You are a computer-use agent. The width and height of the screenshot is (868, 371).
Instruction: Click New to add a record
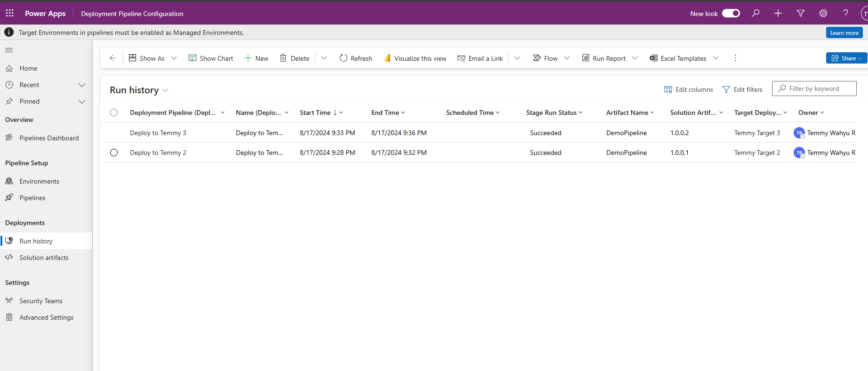256,58
